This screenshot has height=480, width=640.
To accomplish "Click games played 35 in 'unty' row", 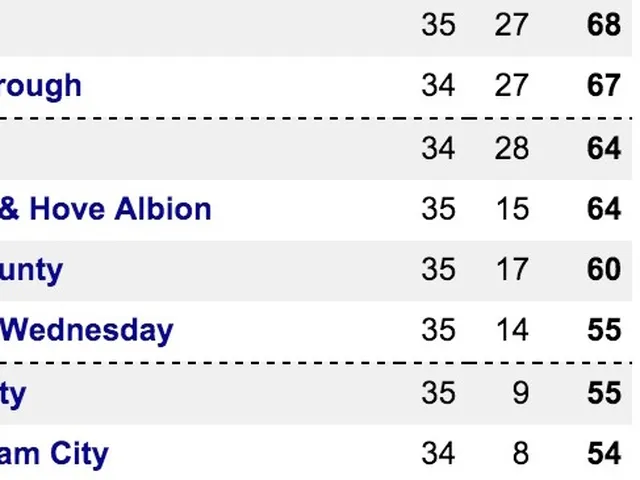I will tap(438, 270).
